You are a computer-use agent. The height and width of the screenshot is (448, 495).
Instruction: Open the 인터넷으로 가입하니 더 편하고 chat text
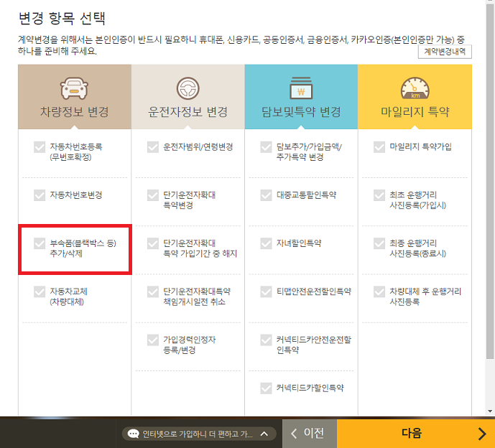point(198,434)
